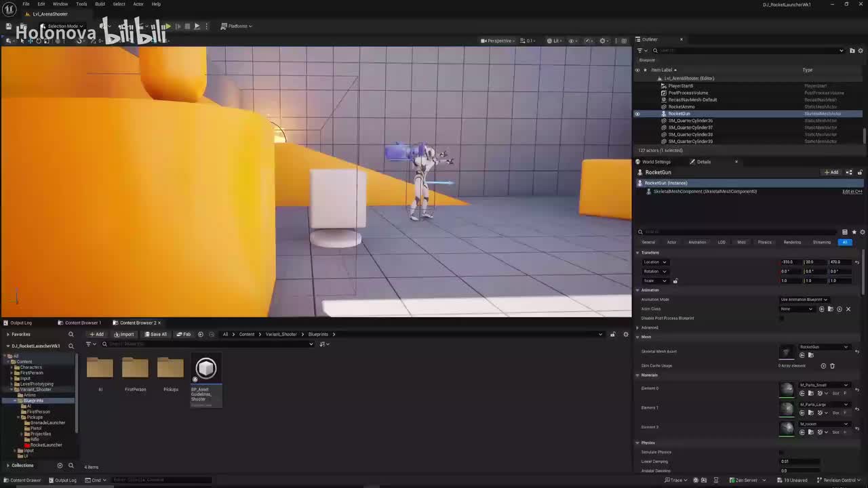Click the Save All button

point(155,334)
